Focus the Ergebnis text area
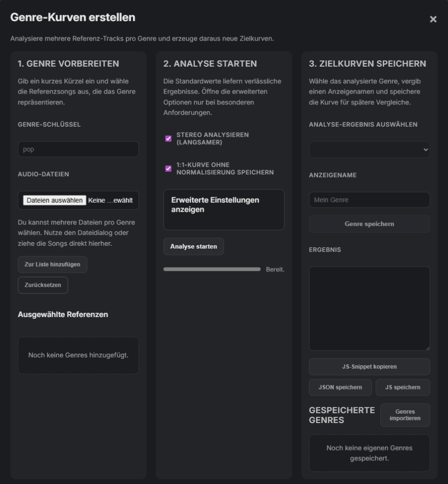This screenshot has height=484, width=448. pyautogui.click(x=369, y=308)
